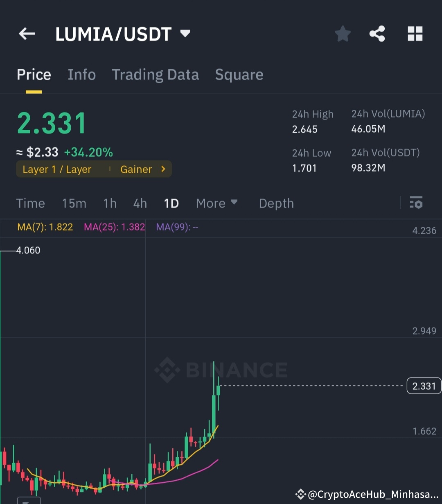
Task: Tap the 4.236 axis price label
Action: (424, 231)
